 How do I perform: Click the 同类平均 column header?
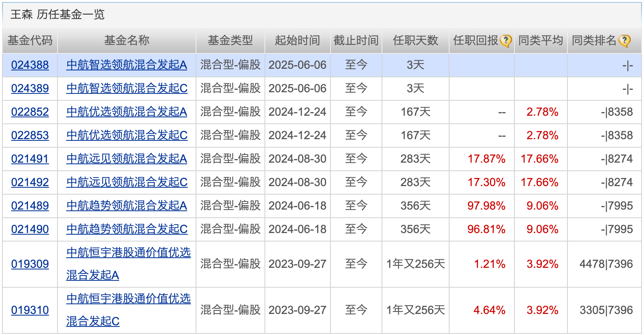point(541,40)
